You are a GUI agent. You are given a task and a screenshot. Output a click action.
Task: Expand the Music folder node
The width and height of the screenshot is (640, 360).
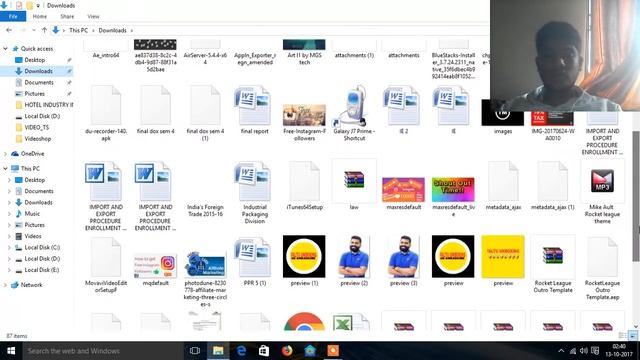tap(9, 213)
